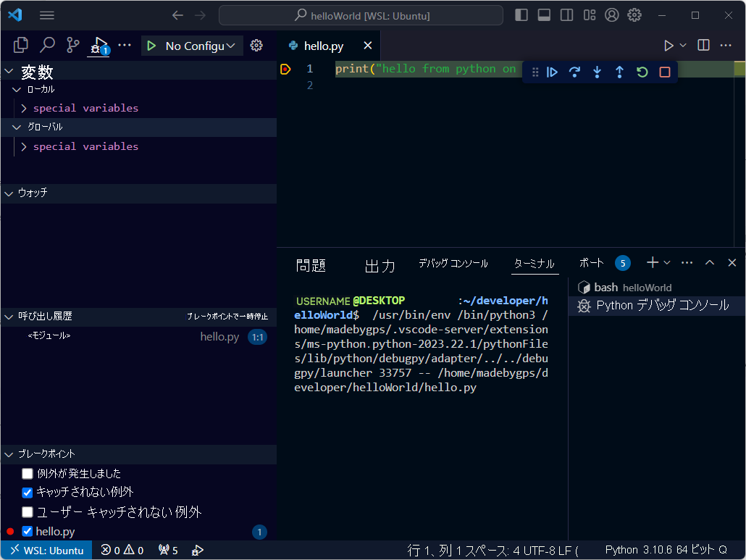
Task: Click WSL: Ubuntu in the status bar
Action: (x=46, y=550)
